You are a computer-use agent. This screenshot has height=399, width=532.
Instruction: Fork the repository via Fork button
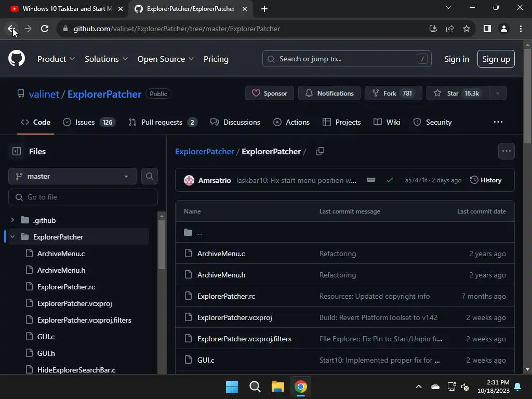pyautogui.click(x=393, y=94)
